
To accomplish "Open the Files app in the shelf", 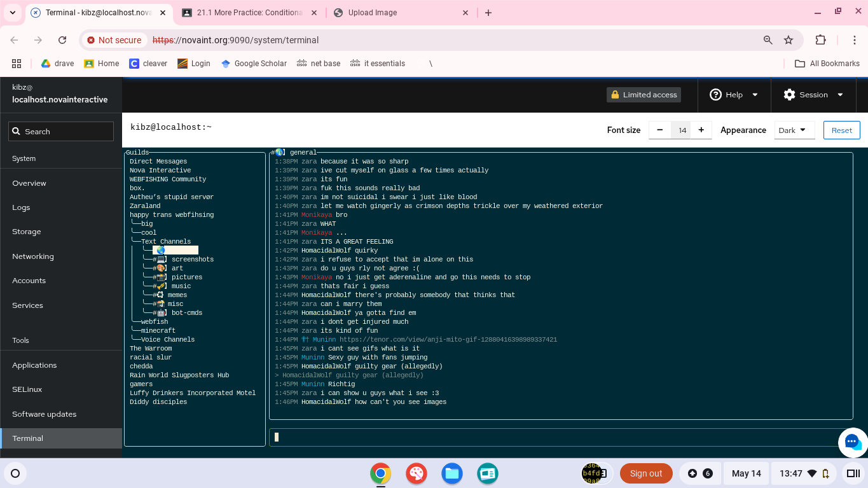I will click(x=452, y=473).
